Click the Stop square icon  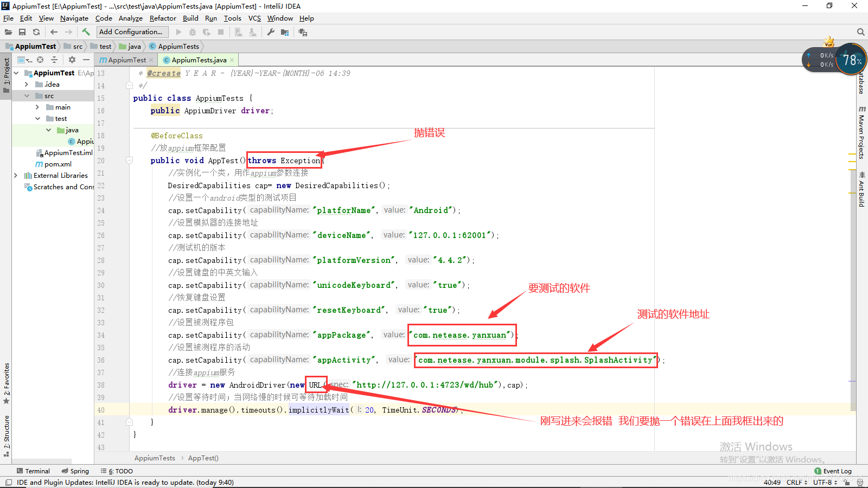(221, 32)
